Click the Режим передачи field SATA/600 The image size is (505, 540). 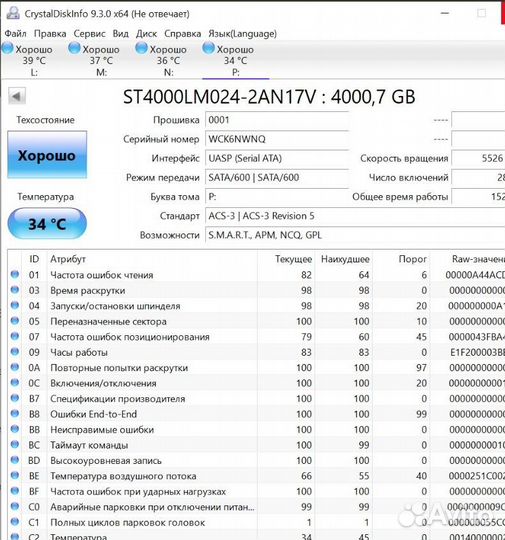[277, 178]
